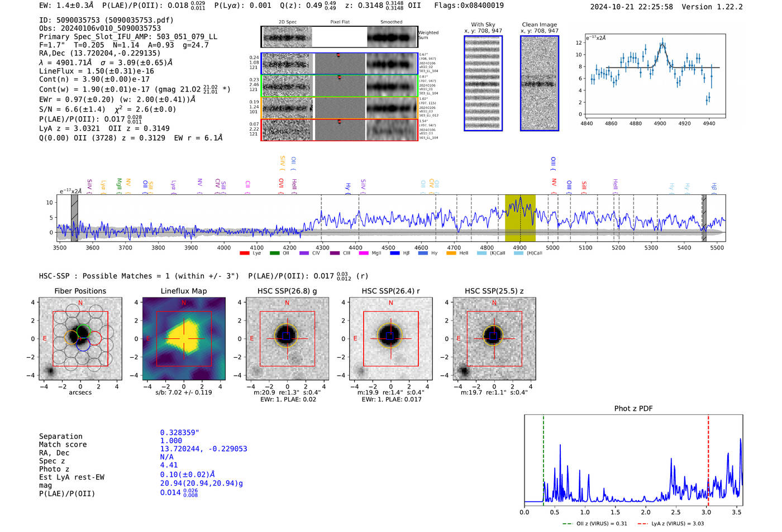Click the Spec z N/A value
The image size is (782, 532).
(166, 457)
